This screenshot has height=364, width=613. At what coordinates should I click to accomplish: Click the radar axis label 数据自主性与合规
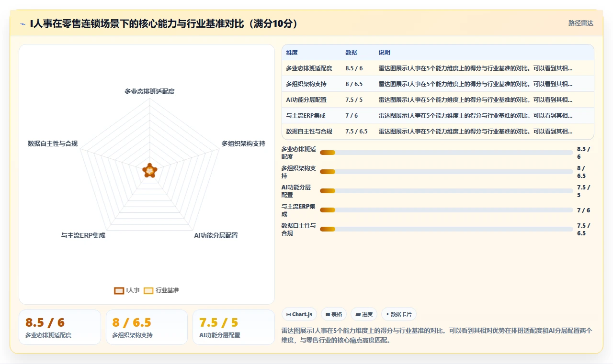click(x=53, y=143)
